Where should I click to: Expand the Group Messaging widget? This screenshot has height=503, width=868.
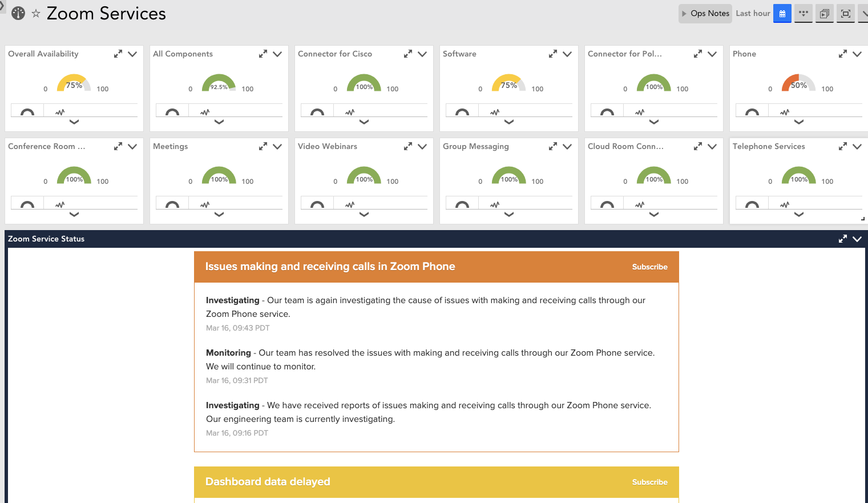553,146
